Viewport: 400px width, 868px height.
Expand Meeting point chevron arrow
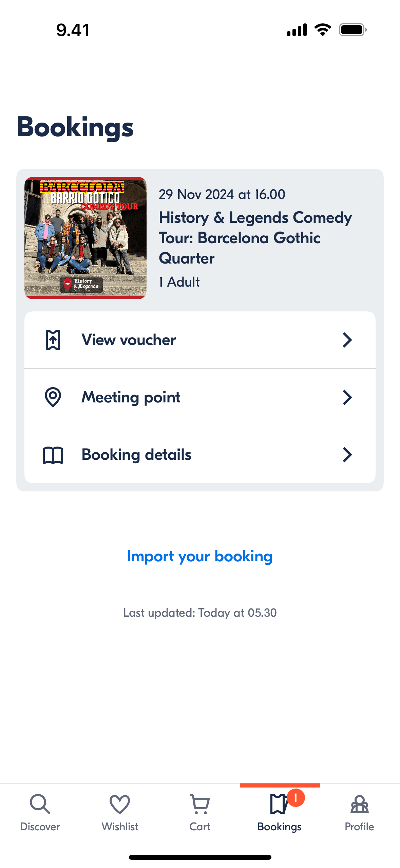[347, 397]
